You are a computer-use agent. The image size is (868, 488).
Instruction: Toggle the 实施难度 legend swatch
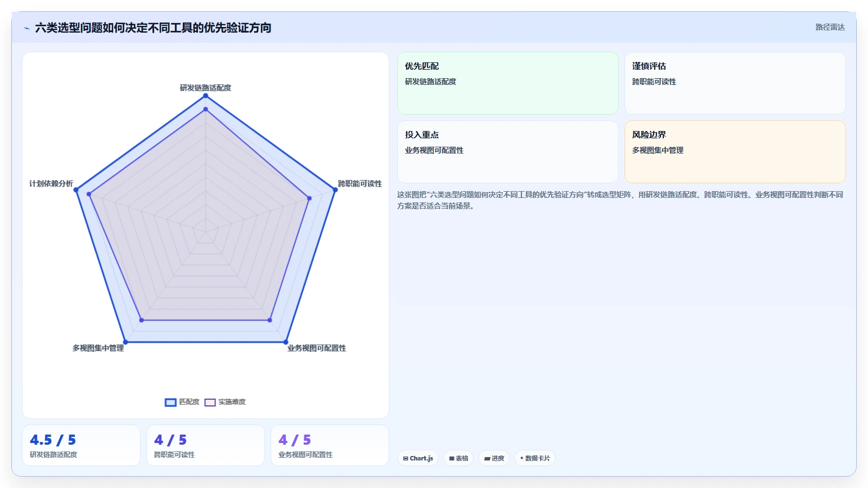(x=210, y=402)
